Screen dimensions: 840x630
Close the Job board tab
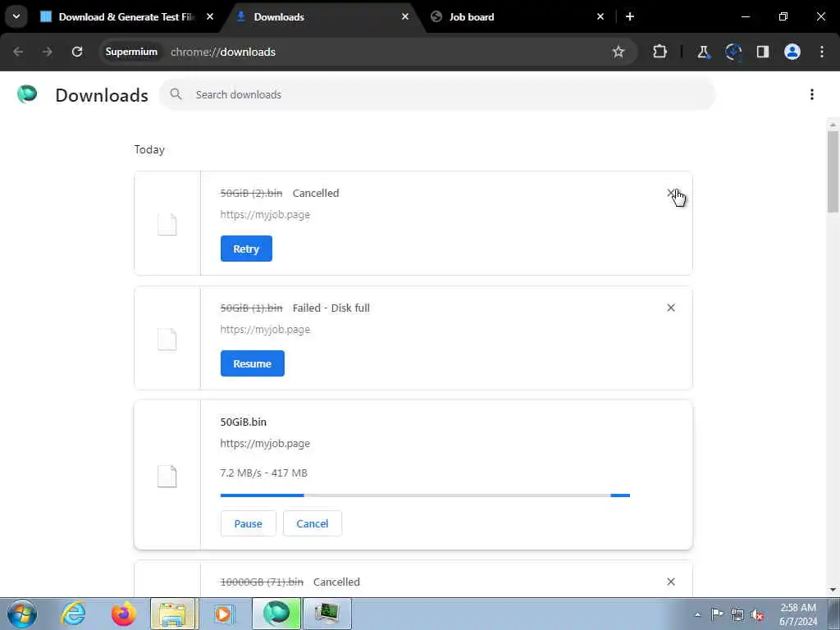(600, 16)
